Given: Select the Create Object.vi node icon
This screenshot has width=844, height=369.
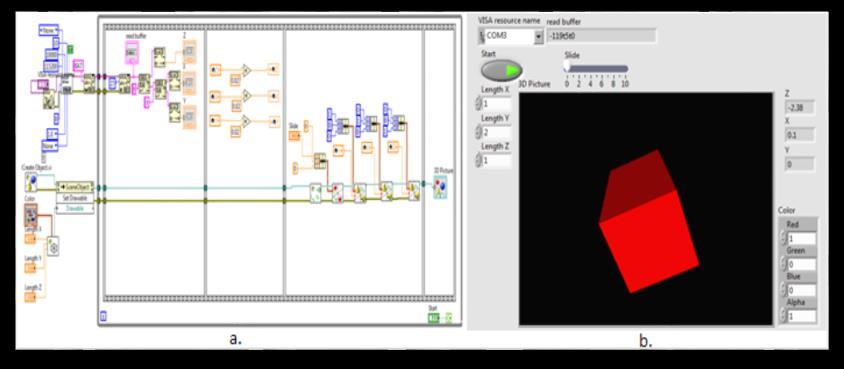Looking at the screenshot, I should point(31,181).
